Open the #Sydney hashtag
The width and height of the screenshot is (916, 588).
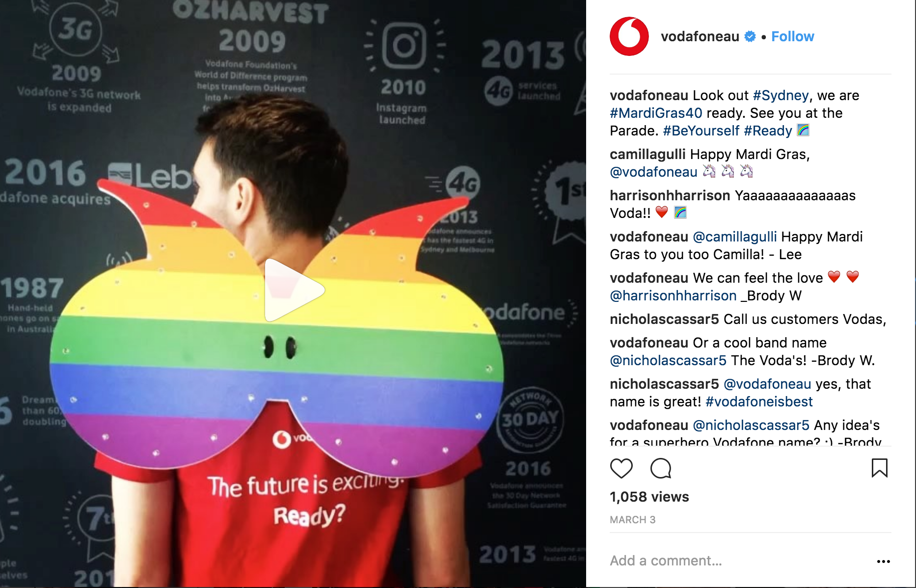pos(781,95)
